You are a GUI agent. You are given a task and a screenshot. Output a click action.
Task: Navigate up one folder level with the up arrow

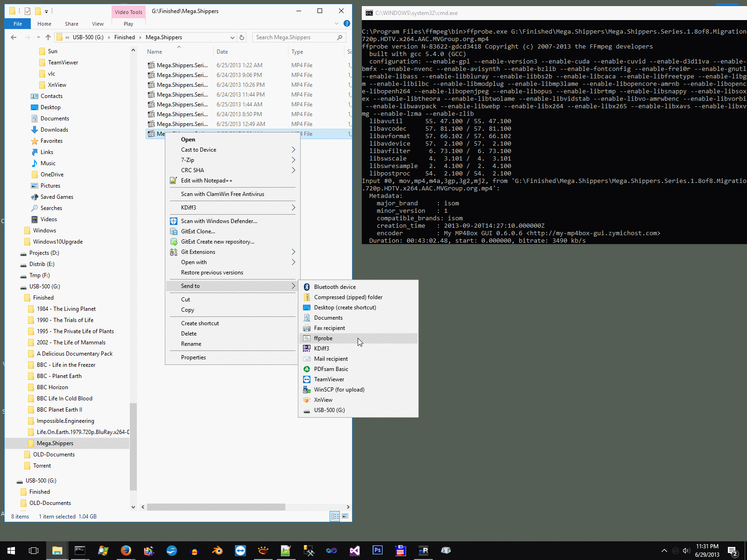tap(48, 37)
